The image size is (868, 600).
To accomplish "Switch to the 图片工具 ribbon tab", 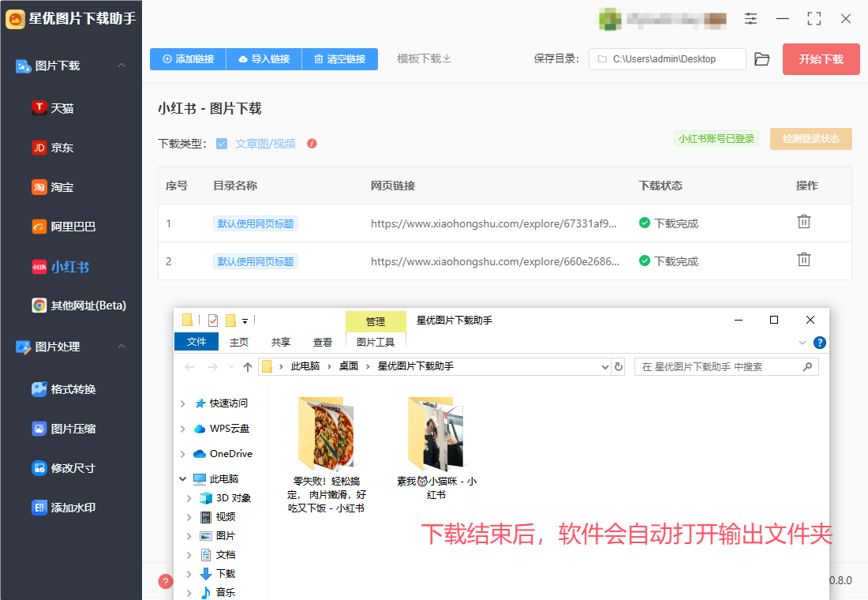I will (376, 343).
